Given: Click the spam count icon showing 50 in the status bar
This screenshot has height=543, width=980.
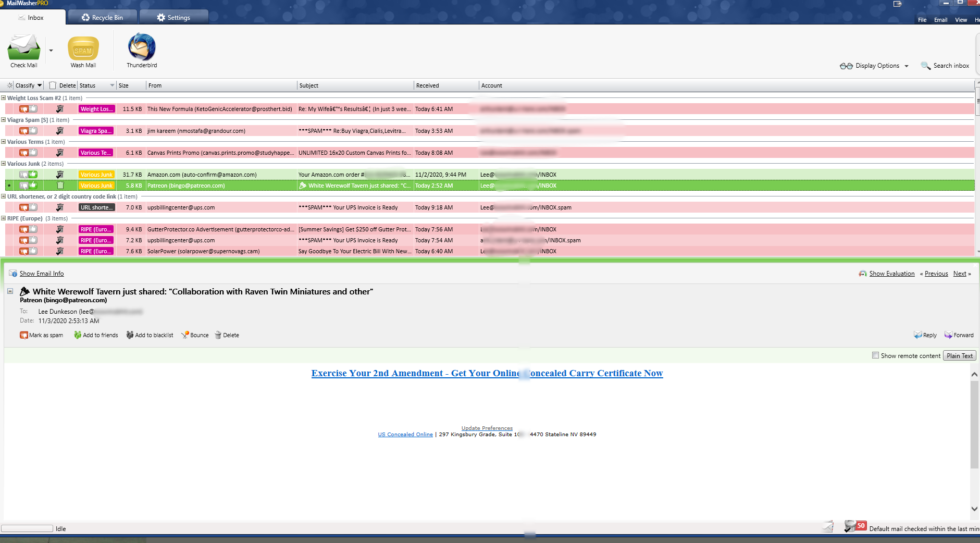Looking at the screenshot, I should [x=855, y=526].
